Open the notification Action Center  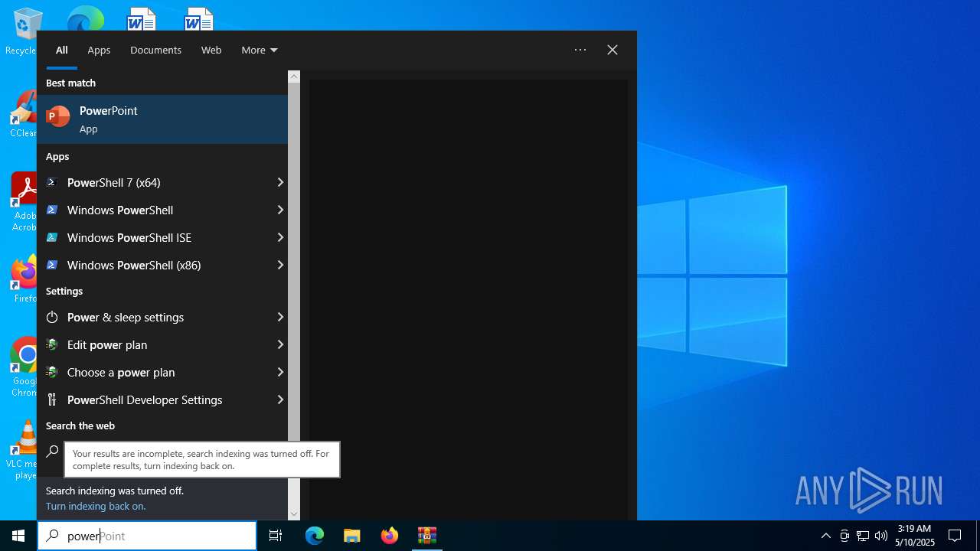[x=955, y=536]
